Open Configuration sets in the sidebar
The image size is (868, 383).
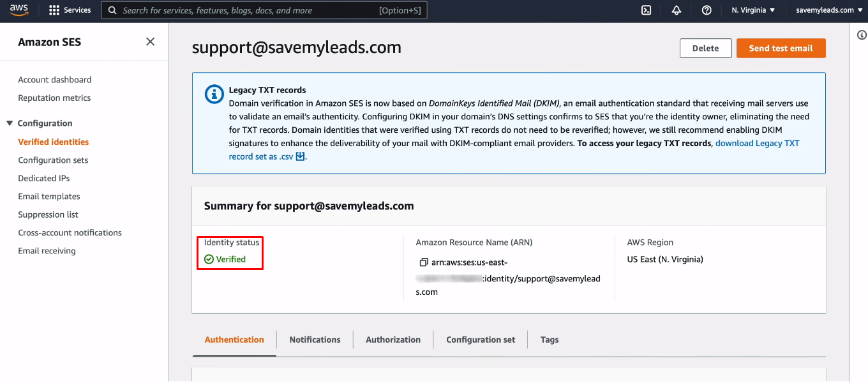[x=53, y=160]
